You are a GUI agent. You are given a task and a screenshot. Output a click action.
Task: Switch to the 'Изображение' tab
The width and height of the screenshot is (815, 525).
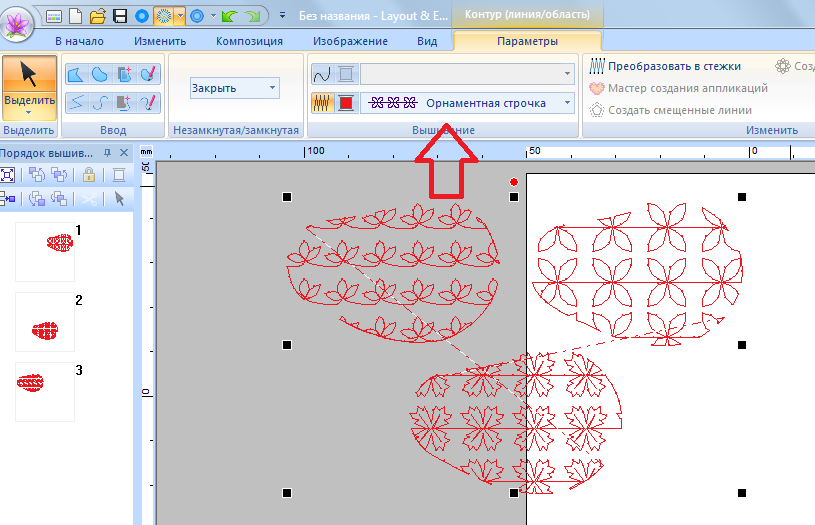click(x=350, y=41)
